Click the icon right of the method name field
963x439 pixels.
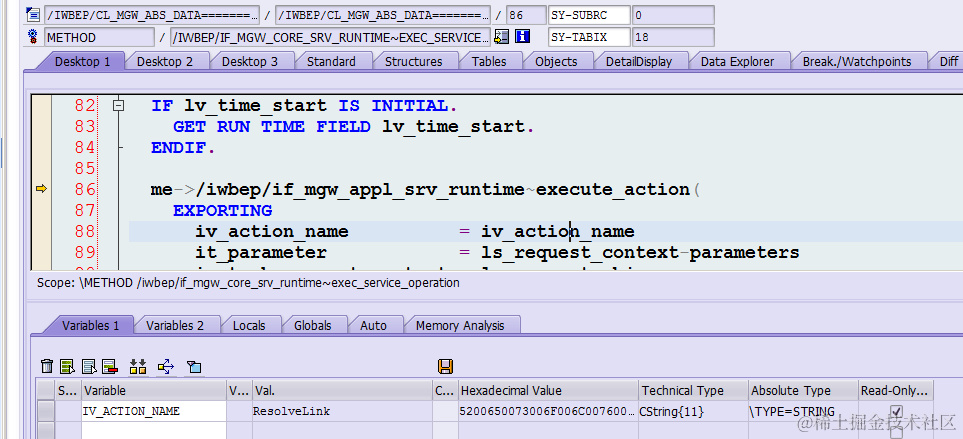tap(502, 37)
